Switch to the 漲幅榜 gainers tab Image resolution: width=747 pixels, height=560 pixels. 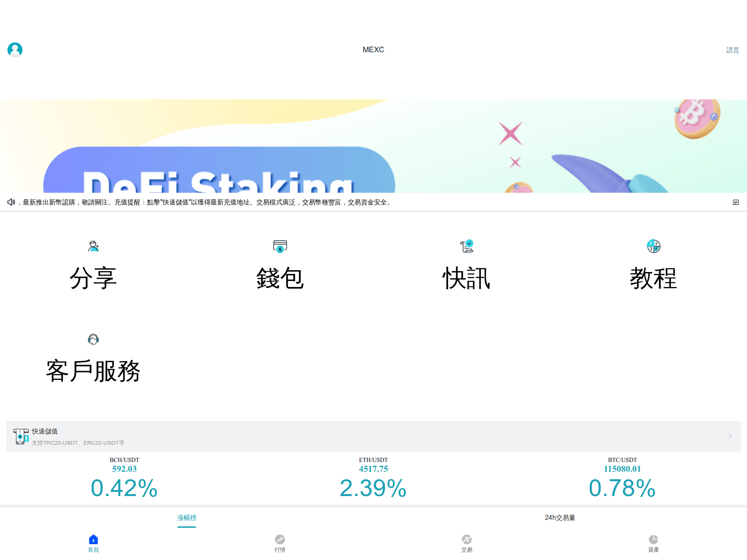click(187, 518)
